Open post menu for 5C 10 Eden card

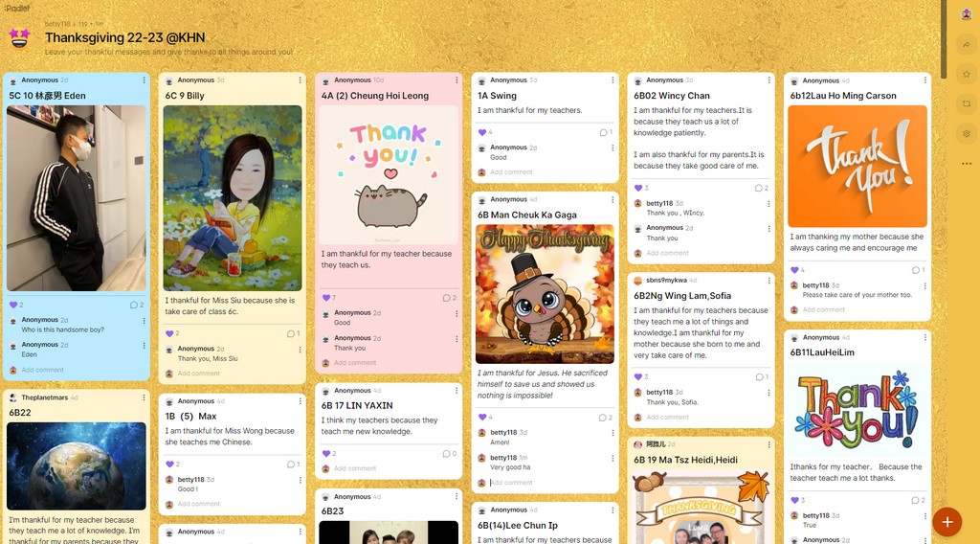144,80
